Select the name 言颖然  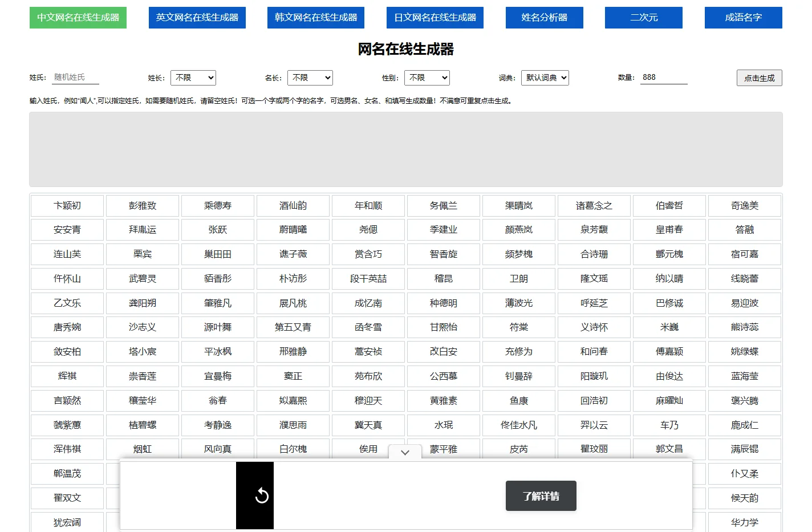point(67,401)
